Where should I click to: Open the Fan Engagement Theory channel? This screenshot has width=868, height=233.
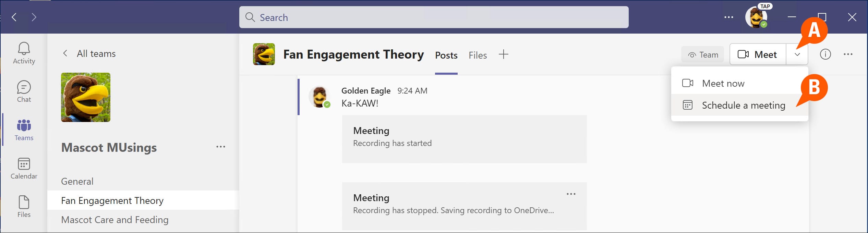(112, 200)
